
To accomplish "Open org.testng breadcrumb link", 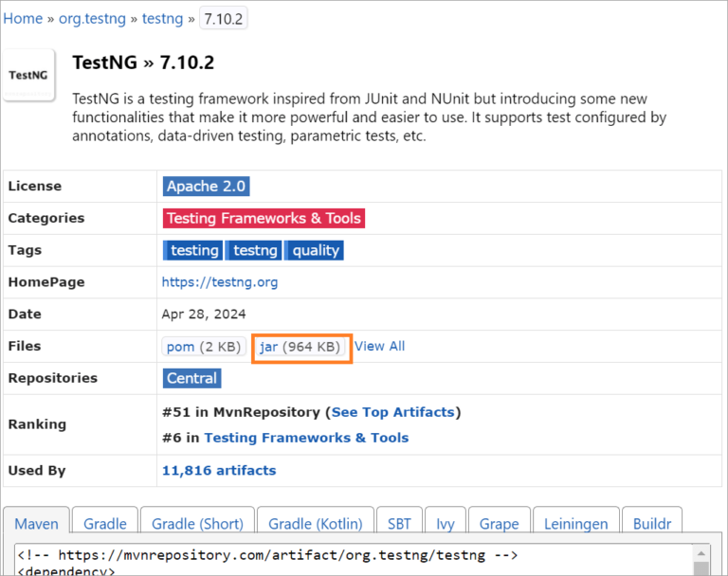I will (x=92, y=19).
